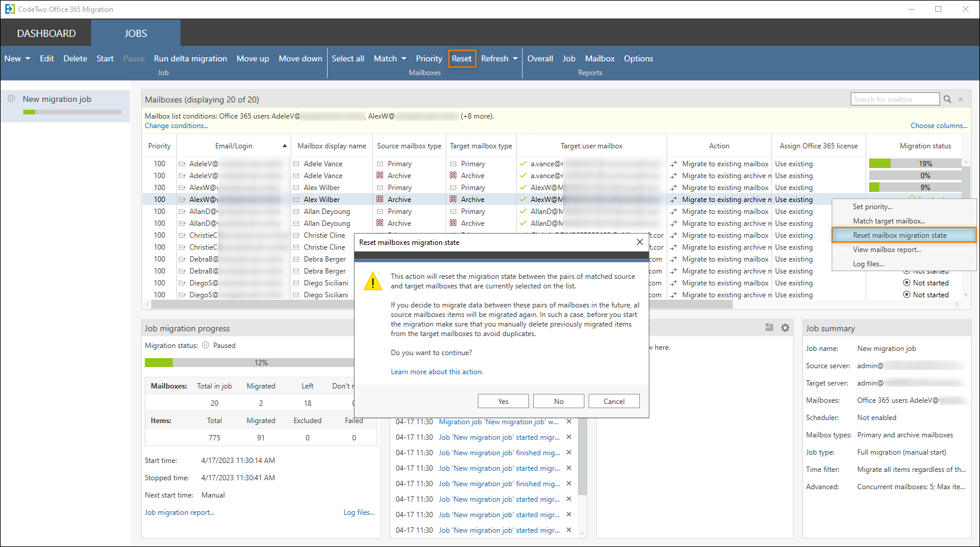This screenshot has height=547, width=980.
Task: Expand the Match dropdown menu
Action: click(390, 58)
